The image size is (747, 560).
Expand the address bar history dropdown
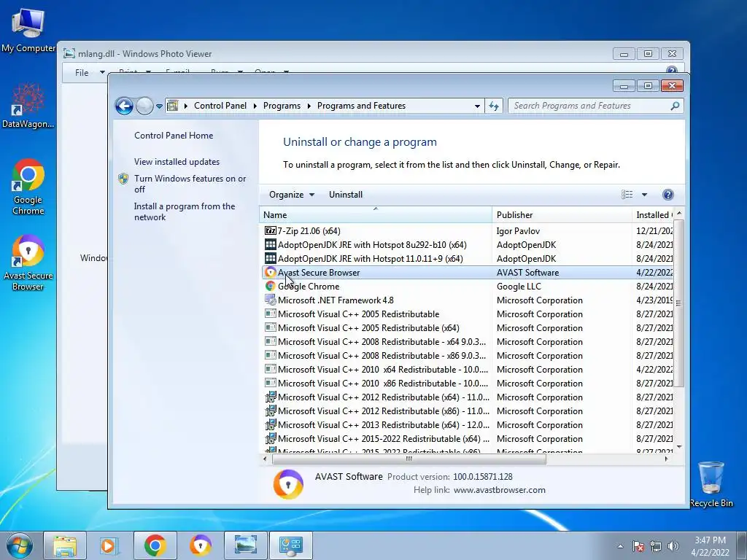click(x=477, y=106)
